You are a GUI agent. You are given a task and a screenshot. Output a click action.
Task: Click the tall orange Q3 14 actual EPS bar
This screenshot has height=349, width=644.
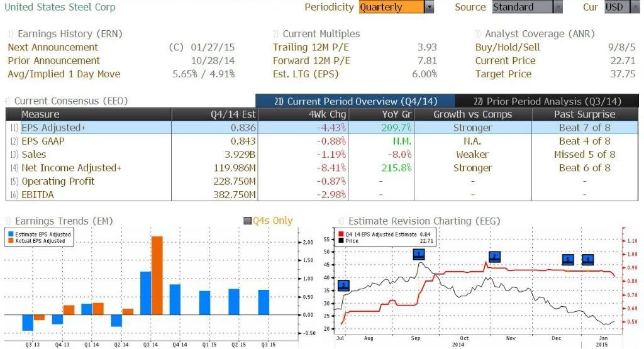[x=157, y=275]
